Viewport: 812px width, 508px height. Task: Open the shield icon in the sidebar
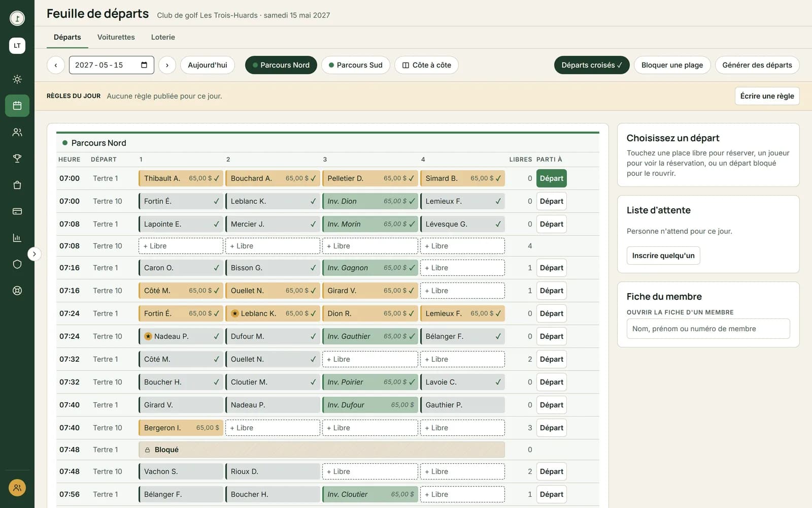(17, 264)
